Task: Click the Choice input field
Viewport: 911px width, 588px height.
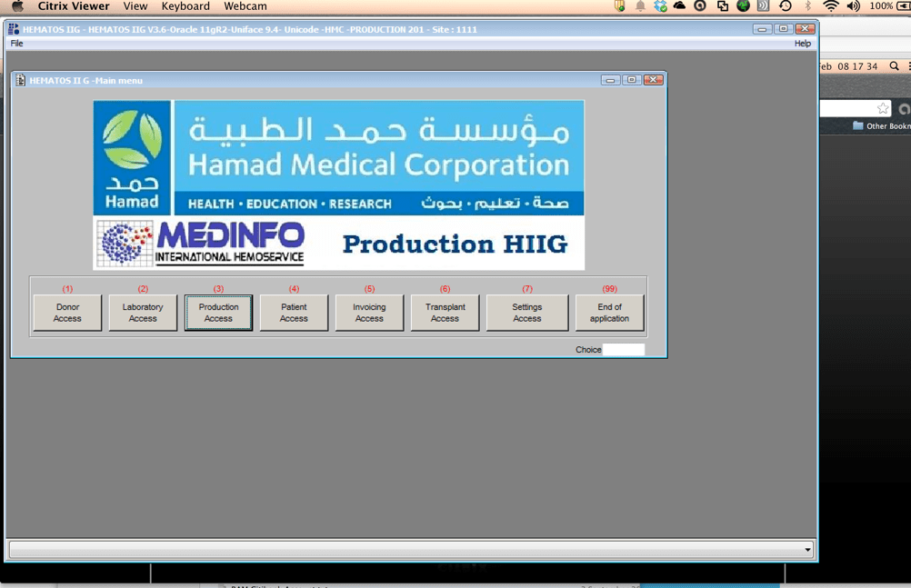Action: coord(624,350)
